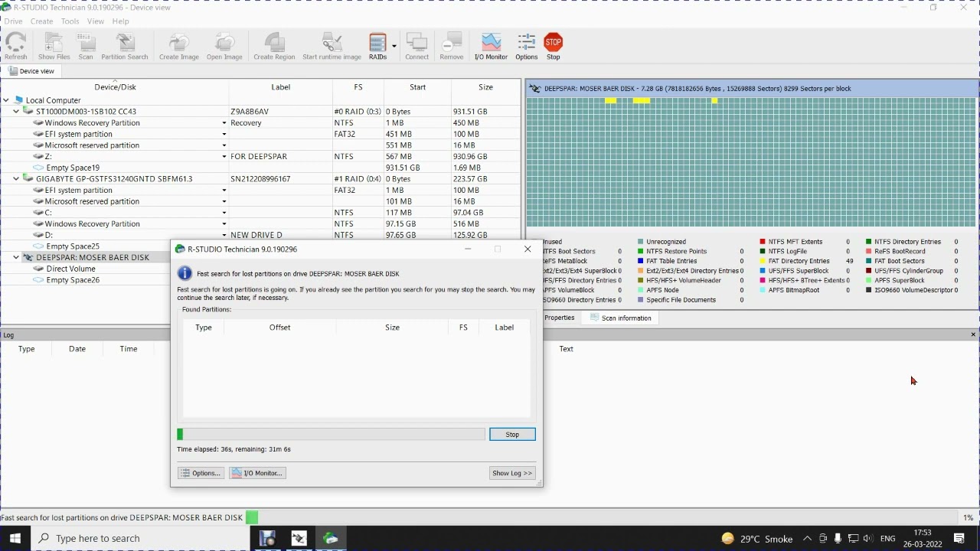Select the Device view tab
Viewport: 980px width, 551px height.
[31, 71]
